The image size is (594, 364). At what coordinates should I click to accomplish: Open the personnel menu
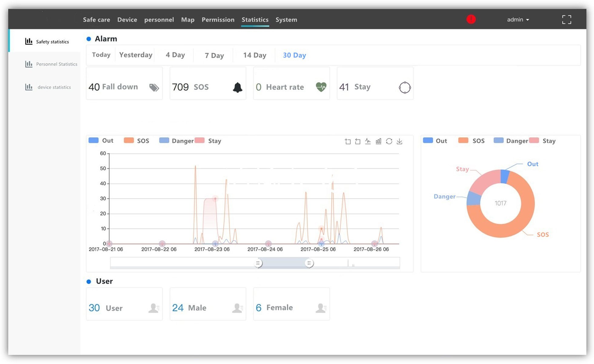click(159, 20)
